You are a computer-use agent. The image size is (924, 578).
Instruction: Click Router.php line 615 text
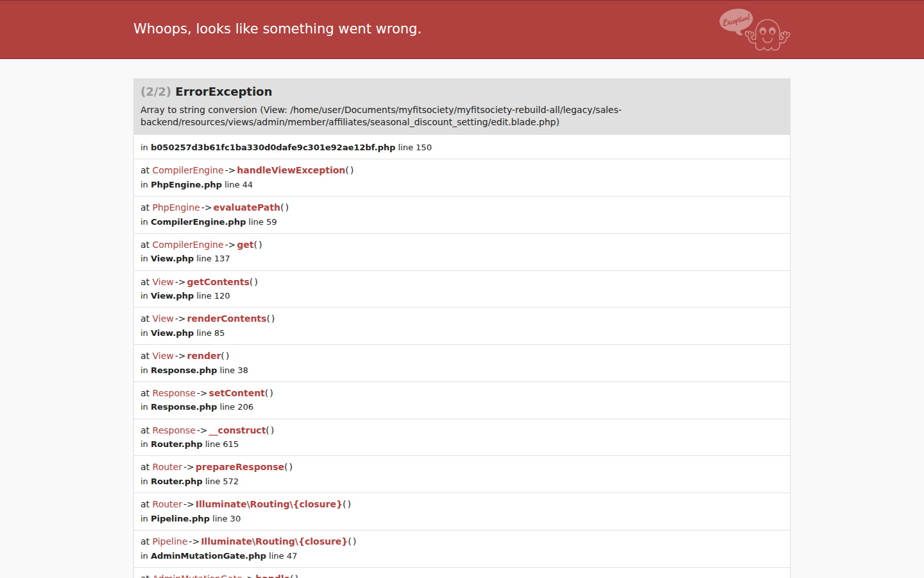tap(194, 444)
